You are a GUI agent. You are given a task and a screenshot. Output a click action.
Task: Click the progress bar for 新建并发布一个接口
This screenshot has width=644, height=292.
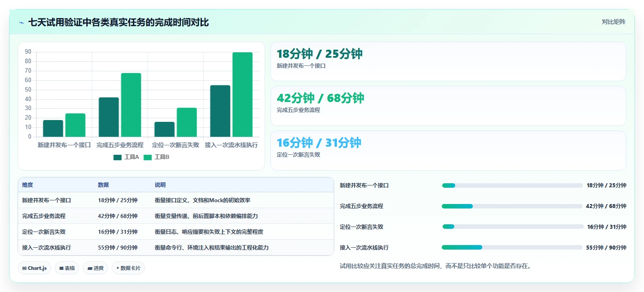512,185
